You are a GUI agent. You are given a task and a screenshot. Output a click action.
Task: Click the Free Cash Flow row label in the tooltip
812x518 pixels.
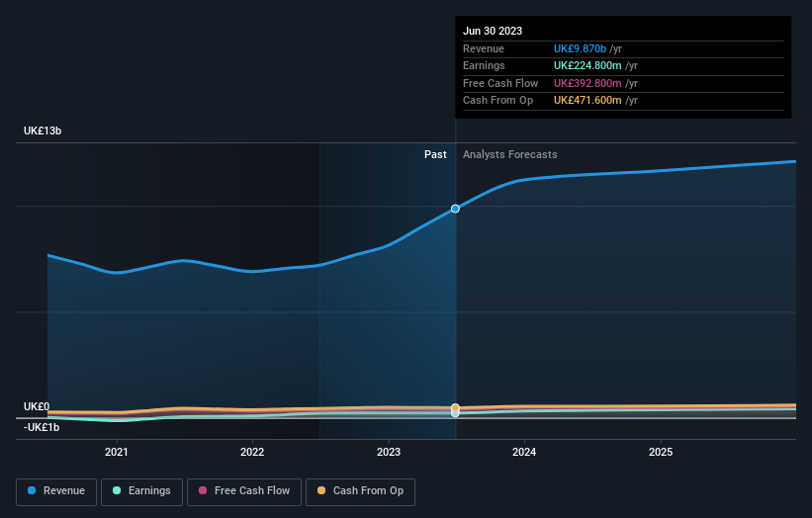(500, 83)
